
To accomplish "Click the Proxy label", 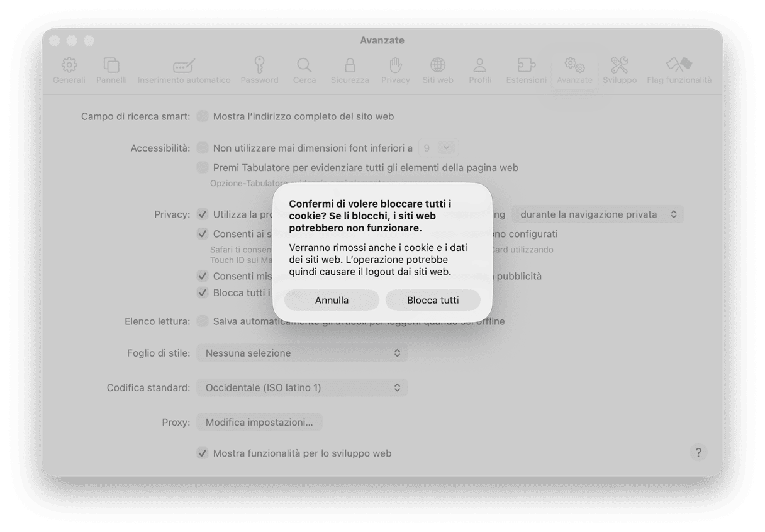I will 176,422.
